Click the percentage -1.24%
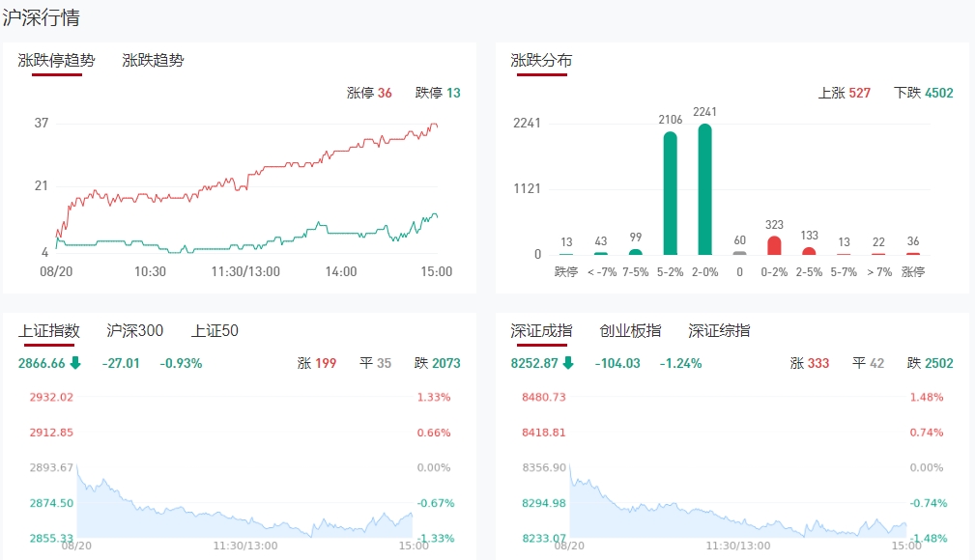Viewport: 975px width, 560px height. (x=681, y=363)
